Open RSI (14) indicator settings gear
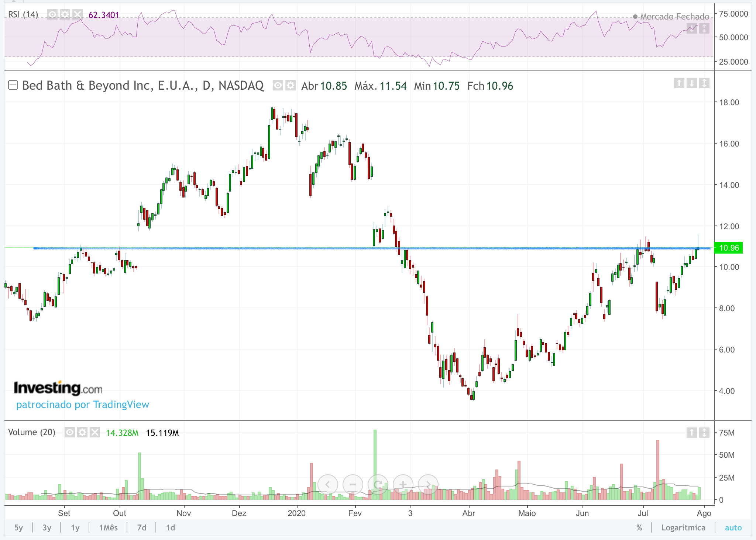Viewport: 756px width, 540px height. 65,15
